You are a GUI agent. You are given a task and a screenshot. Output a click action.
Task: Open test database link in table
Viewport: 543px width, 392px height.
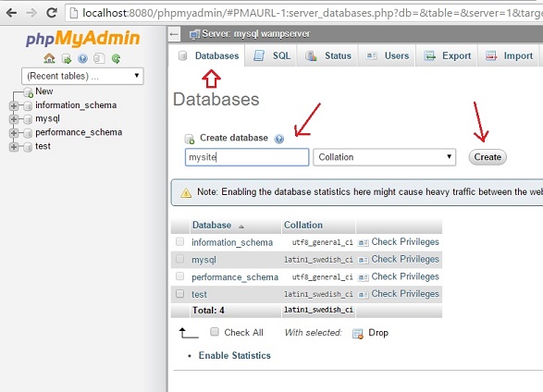[x=199, y=294]
